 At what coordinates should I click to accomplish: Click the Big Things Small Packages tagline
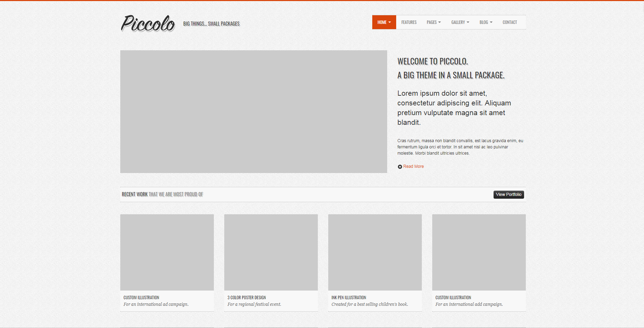click(211, 24)
